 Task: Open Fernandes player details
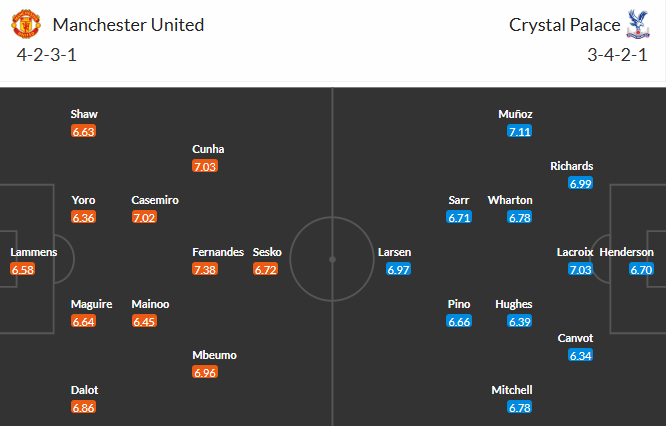(x=218, y=252)
